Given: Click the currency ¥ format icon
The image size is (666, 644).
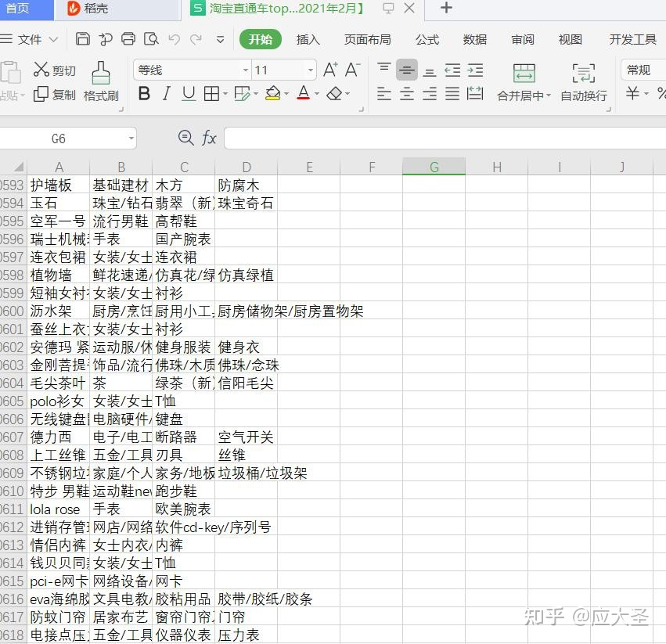Looking at the screenshot, I should [632, 92].
